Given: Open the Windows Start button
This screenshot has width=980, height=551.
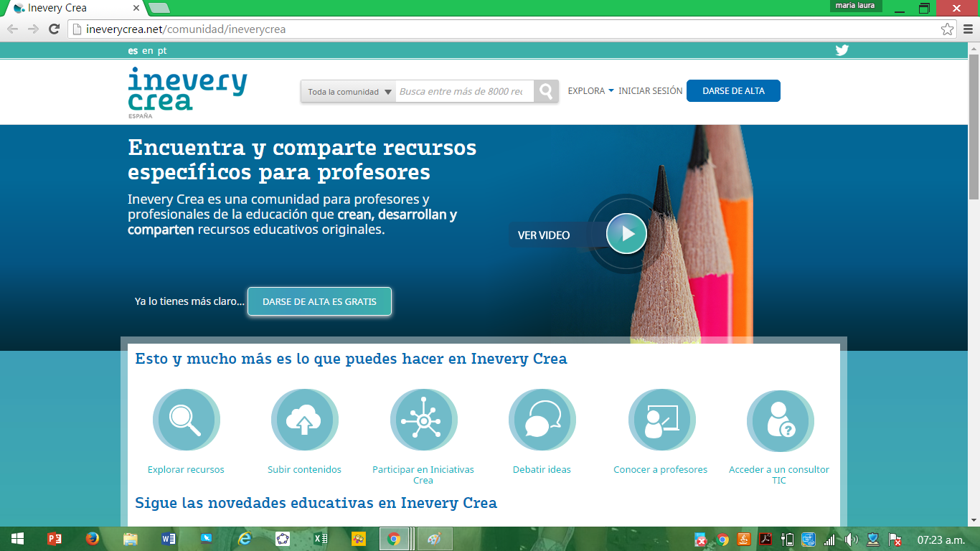Looking at the screenshot, I should click(17, 539).
